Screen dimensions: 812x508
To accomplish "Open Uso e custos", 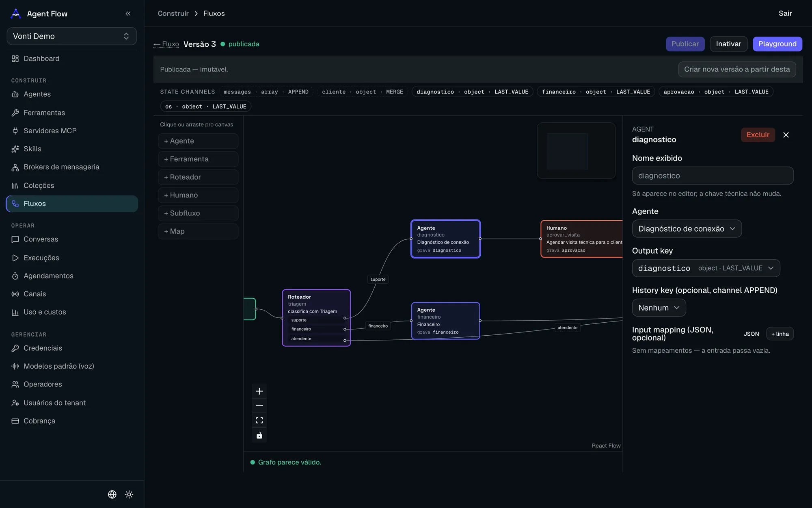I will tap(72, 312).
